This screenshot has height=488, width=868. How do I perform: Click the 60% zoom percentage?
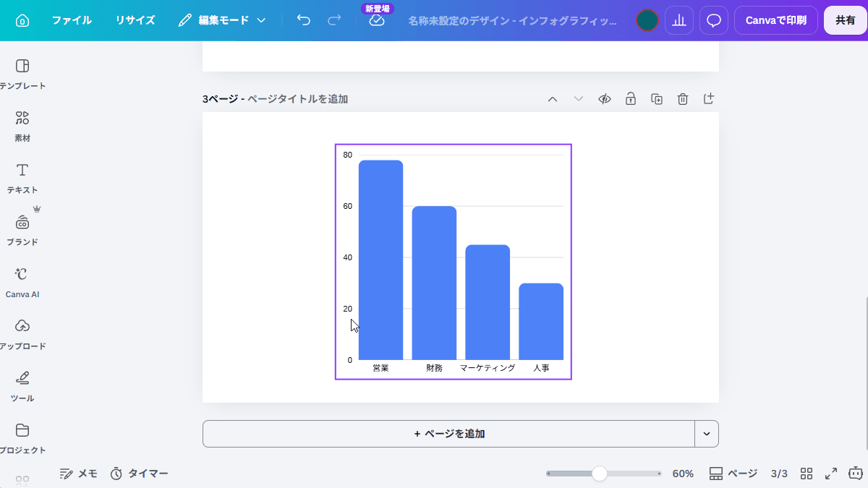coord(683,474)
